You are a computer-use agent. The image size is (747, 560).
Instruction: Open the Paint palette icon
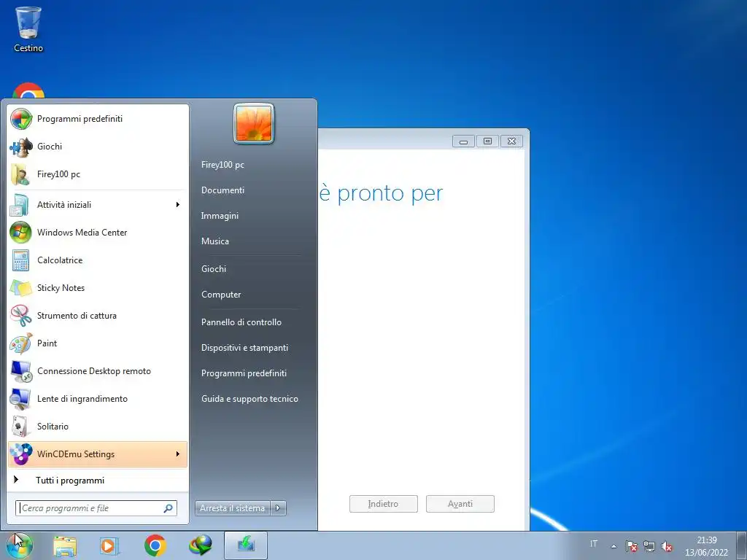pyautogui.click(x=21, y=343)
